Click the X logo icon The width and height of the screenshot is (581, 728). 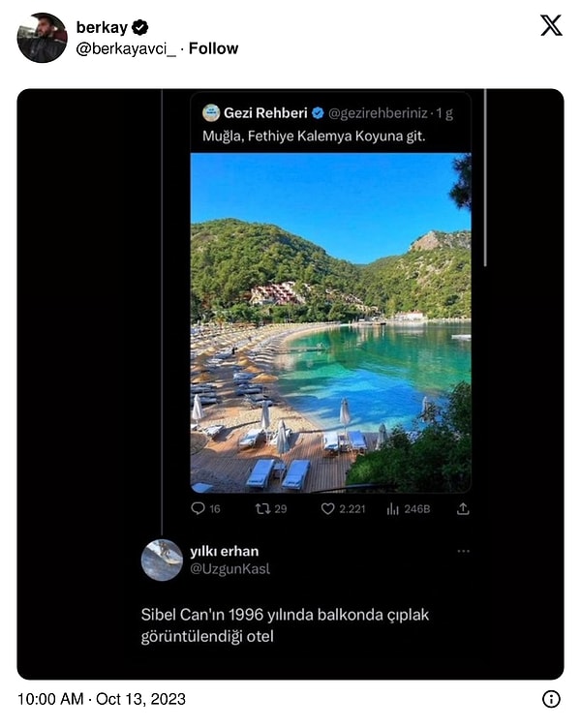550,26
